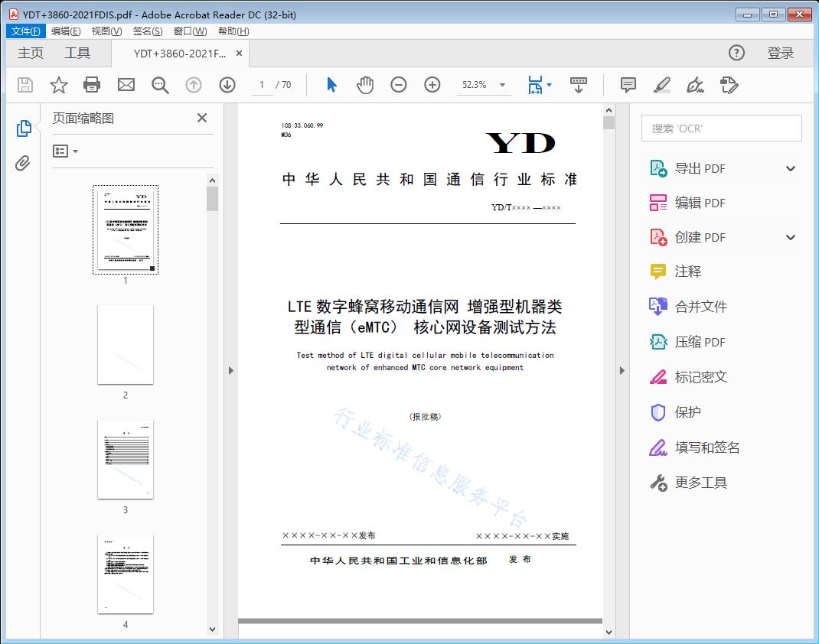Select page 3 thumbnail
Viewport: 819px width, 644px height.
(125, 459)
